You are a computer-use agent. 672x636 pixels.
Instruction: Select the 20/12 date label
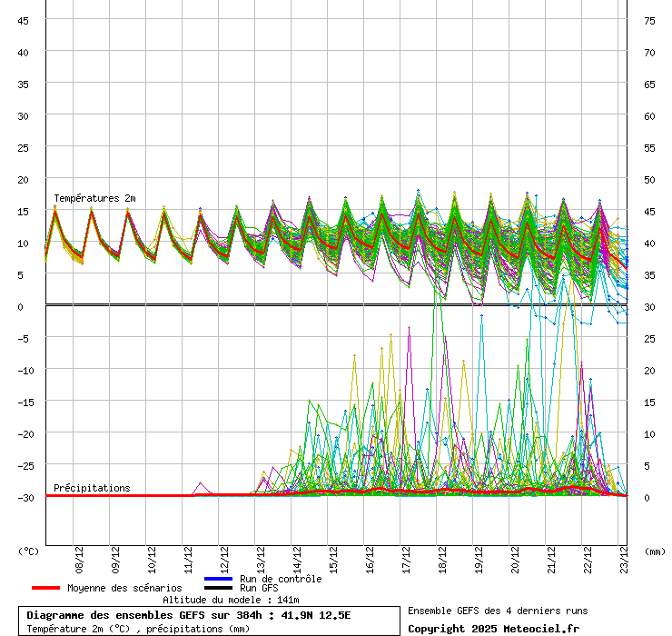coord(516,556)
